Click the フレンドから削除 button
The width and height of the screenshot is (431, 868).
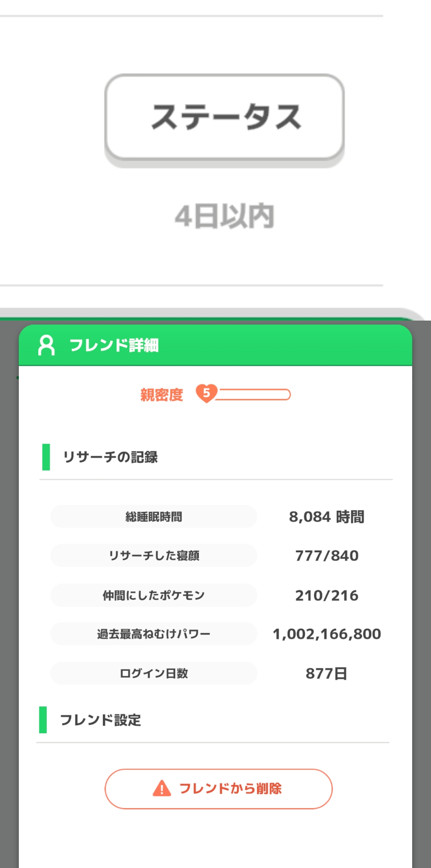pyautogui.click(x=219, y=789)
